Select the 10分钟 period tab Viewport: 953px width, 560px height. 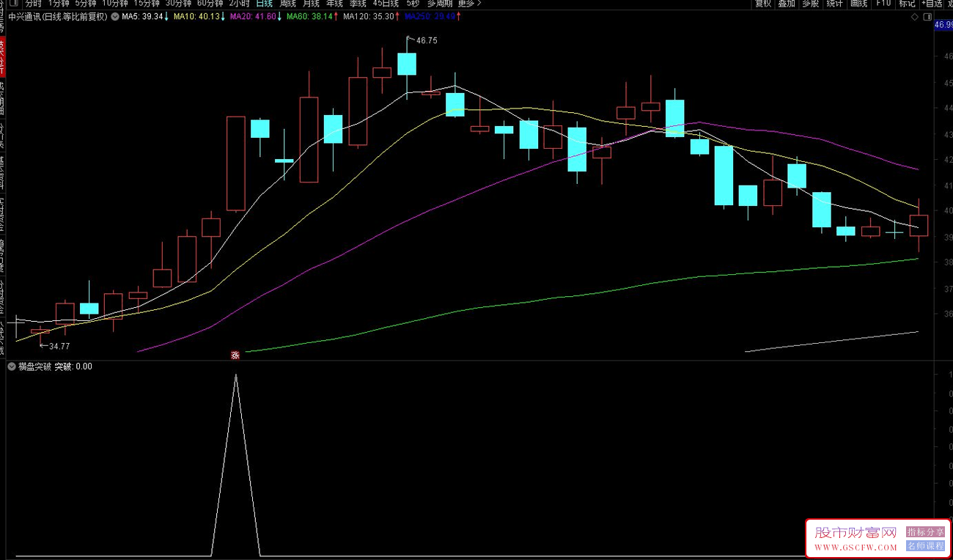tap(115, 4)
